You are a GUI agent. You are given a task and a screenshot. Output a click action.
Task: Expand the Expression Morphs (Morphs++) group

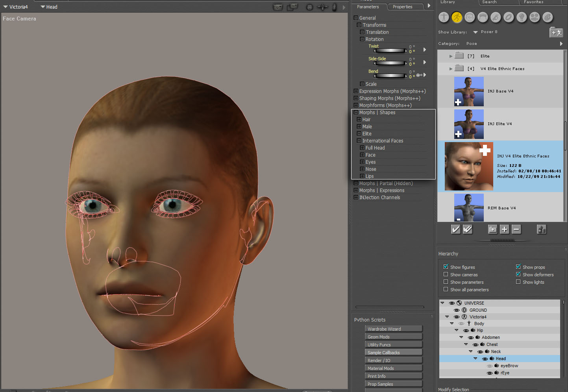pos(356,91)
